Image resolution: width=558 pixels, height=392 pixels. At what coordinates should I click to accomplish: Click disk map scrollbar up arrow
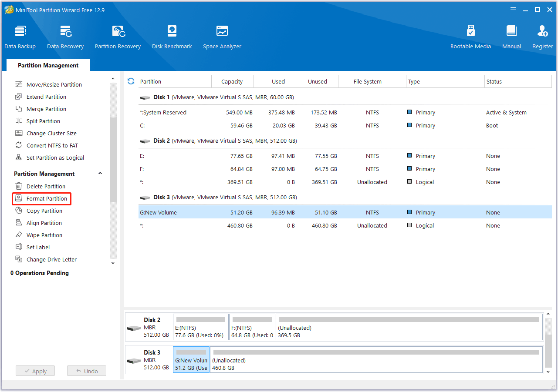point(548,315)
